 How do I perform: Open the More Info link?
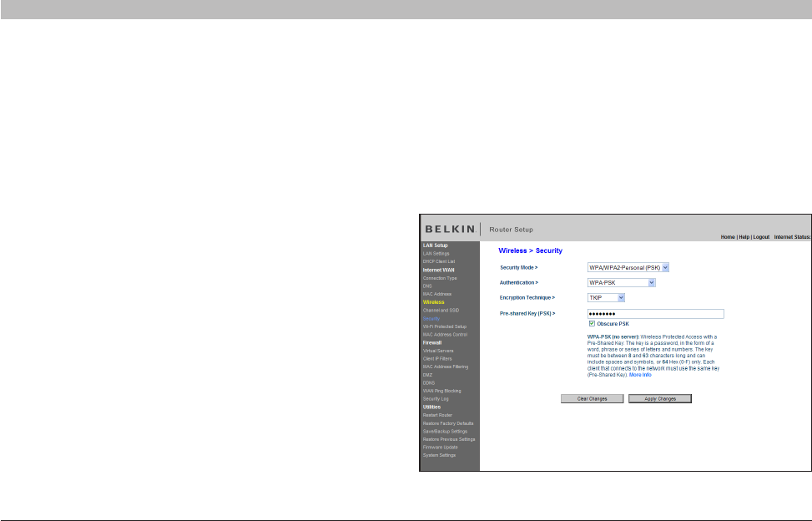click(x=640, y=375)
